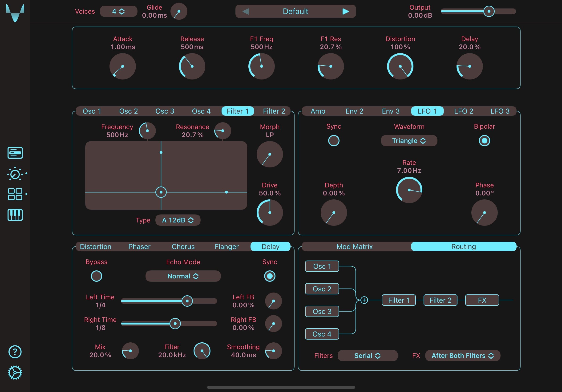562x392 pixels.
Task: Click the F1 Res macro knob
Action: click(x=331, y=66)
